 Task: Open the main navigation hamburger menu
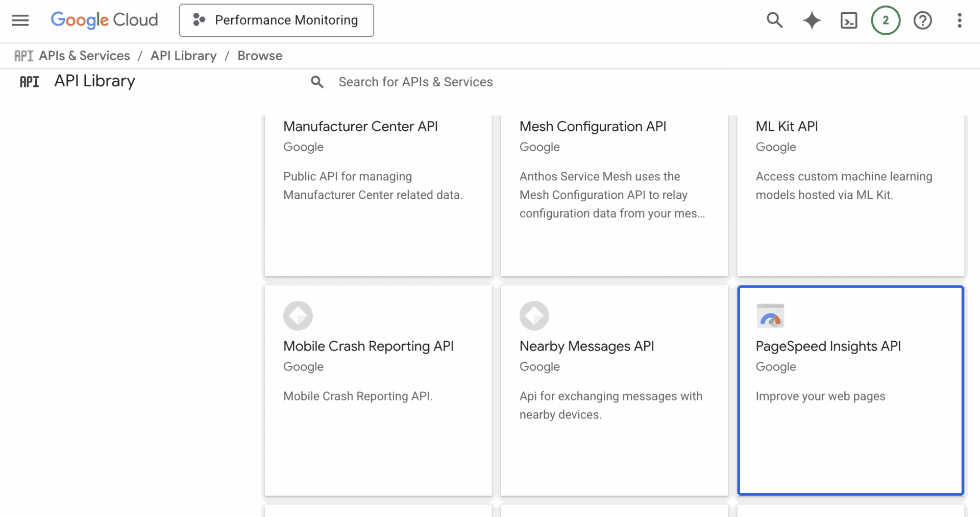point(20,20)
